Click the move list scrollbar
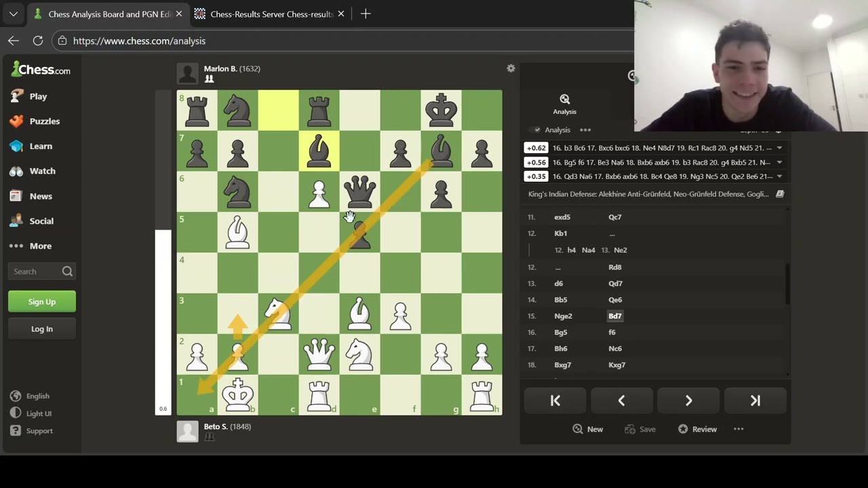The width and height of the screenshot is (868, 488). (x=787, y=285)
